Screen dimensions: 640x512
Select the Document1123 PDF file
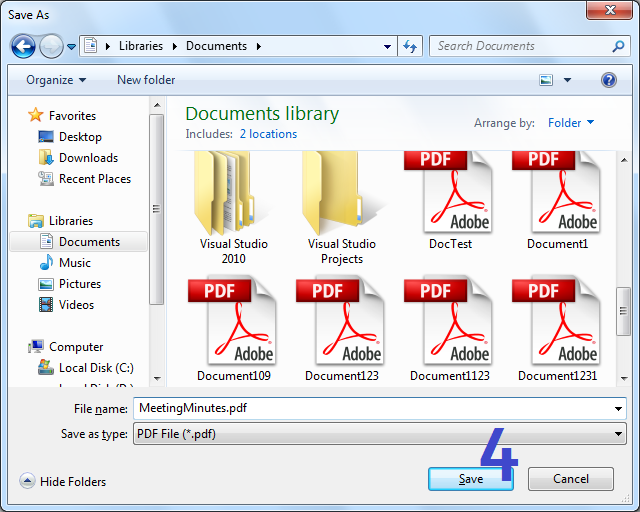coord(450,329)
